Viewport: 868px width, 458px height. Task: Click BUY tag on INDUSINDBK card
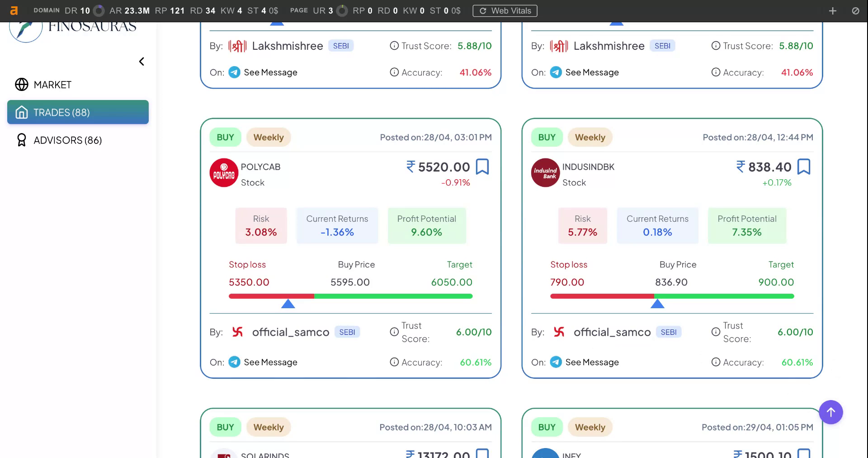pyautogui.click(x=547, y=138)
